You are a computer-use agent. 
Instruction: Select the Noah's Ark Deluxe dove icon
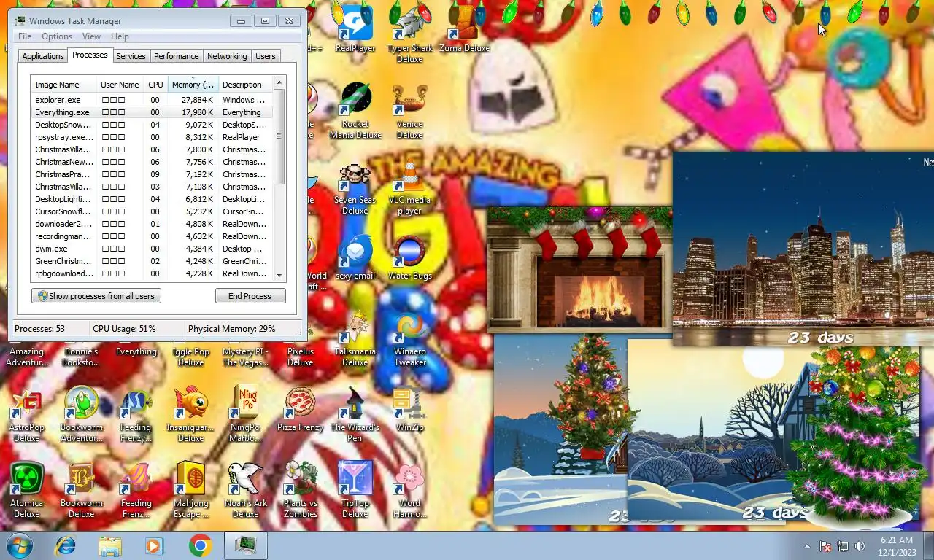click(245, 489)
